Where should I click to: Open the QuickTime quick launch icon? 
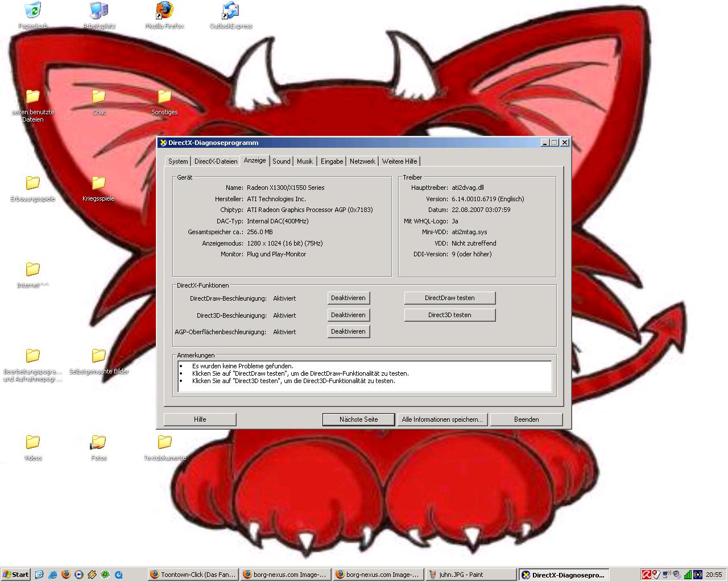coord(118,575)
